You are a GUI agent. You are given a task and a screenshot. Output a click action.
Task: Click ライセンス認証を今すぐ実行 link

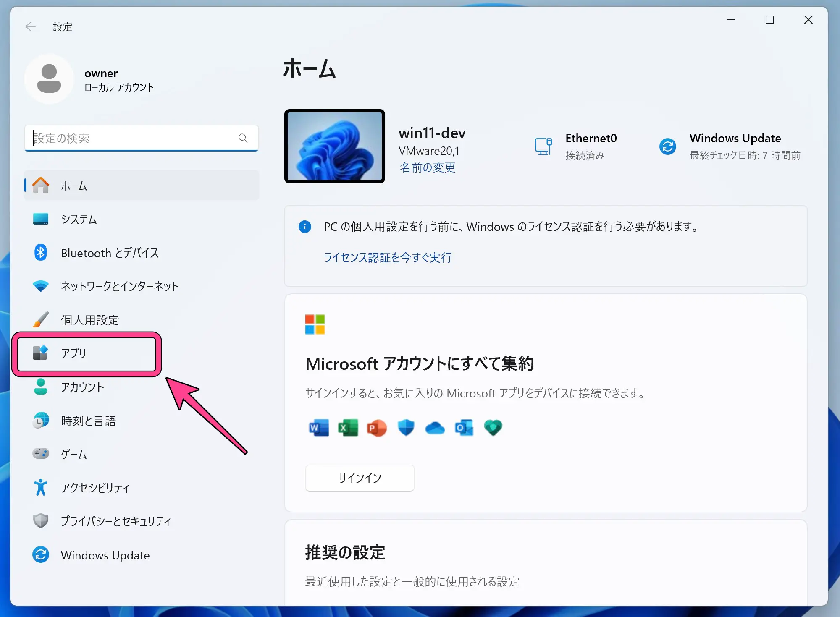coord(388,257)
